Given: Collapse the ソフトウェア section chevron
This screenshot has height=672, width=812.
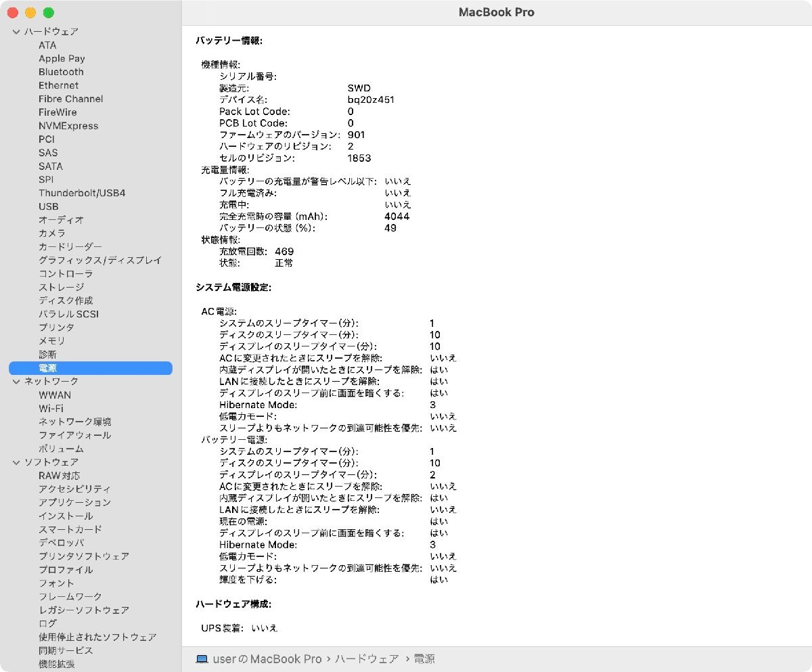Looking at the screenshot, I should 16,462.
